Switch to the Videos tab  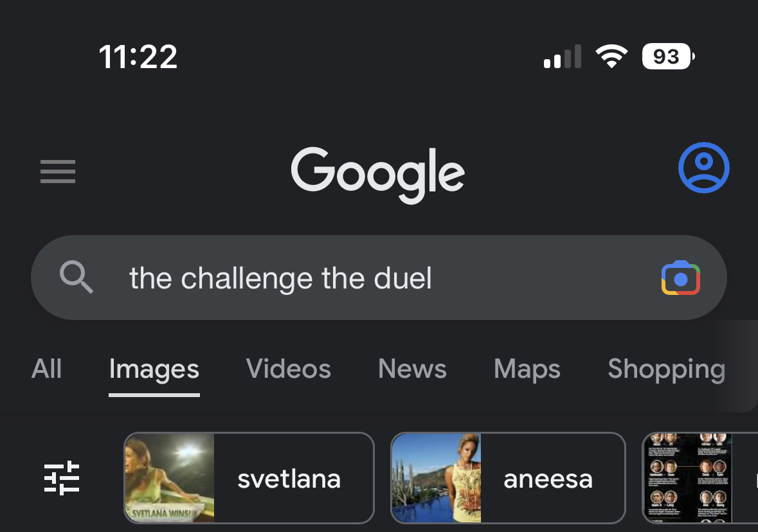tap(289, 369)
